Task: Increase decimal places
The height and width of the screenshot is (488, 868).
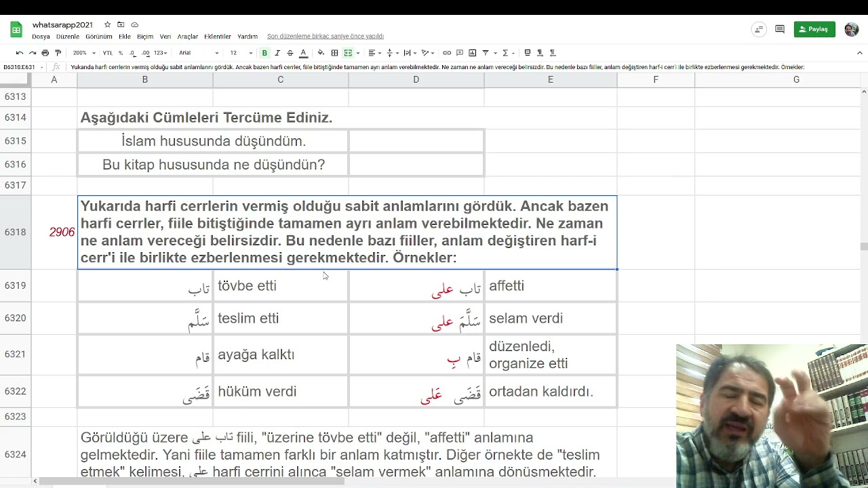Action: (x=146, y=53)
